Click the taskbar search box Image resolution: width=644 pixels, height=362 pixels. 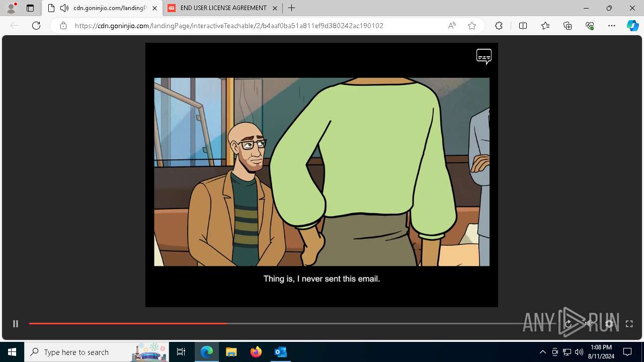click(97, 352)
